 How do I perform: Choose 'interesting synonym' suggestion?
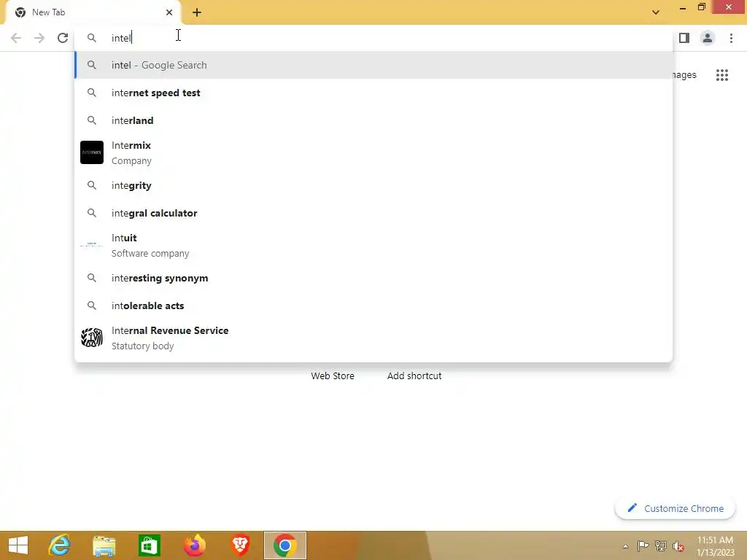pyautogui.click(x=373, y=278)
